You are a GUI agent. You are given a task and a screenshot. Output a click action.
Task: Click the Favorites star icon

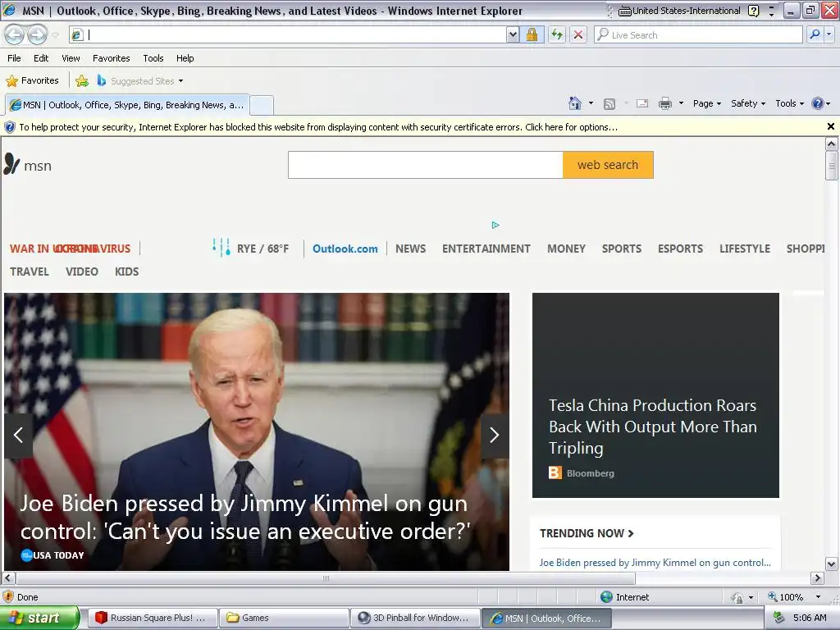tap(11, 81)
